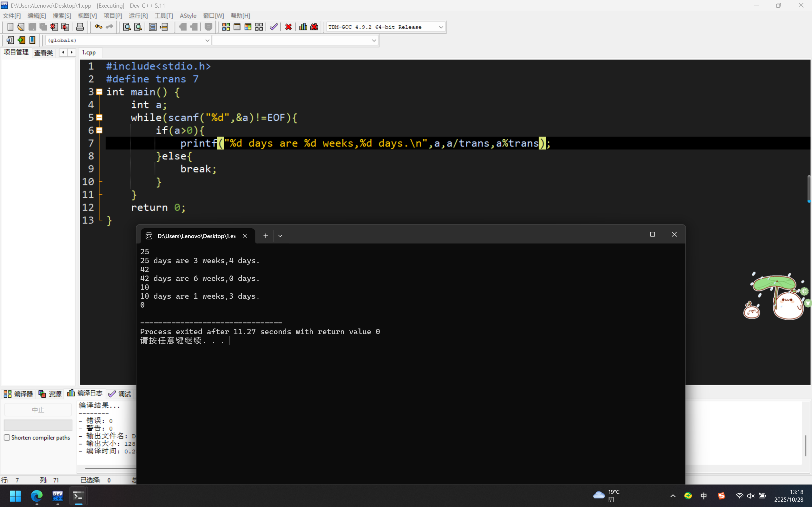Collapse the while loop fold marker
Screen dimensions: 812x507
99,117
